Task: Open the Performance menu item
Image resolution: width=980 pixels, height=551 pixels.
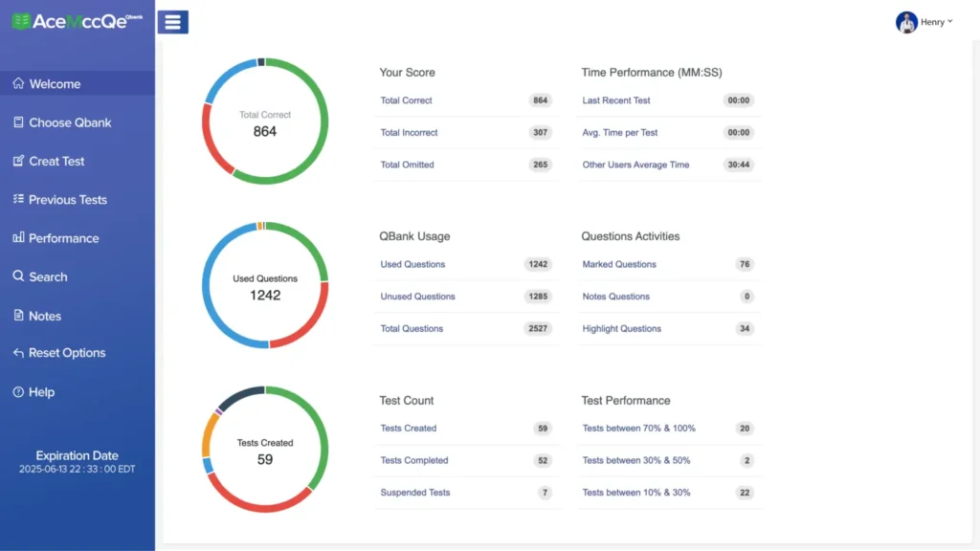Action: coord(63,238)
